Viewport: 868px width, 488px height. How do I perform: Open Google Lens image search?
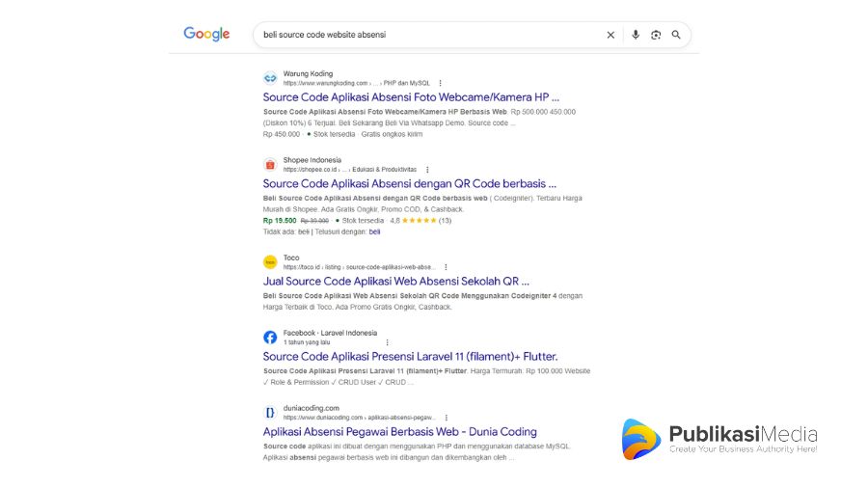[656, 35]
